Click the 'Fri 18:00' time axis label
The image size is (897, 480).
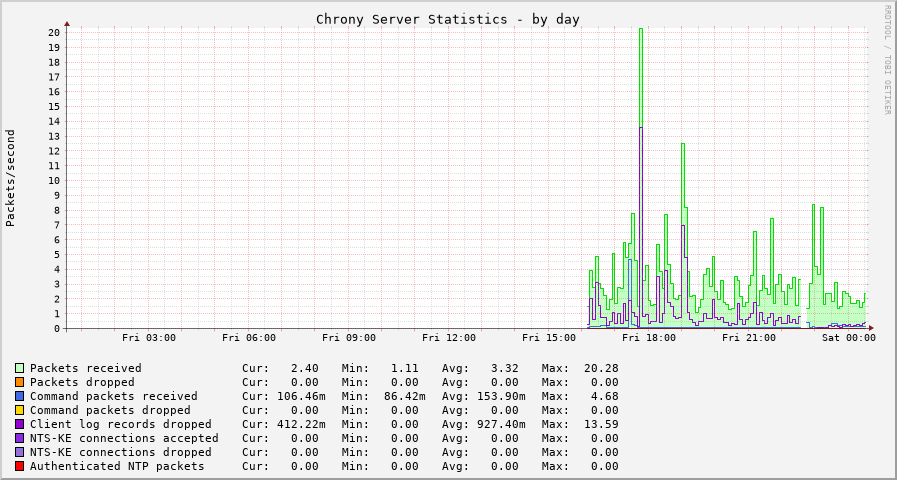(x=649, y=338)
